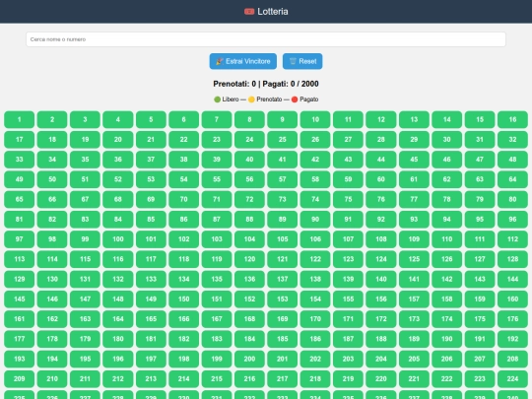Choose number 173
The width and height of the screenshot is (532, 399).
click(x=414, y=319)
